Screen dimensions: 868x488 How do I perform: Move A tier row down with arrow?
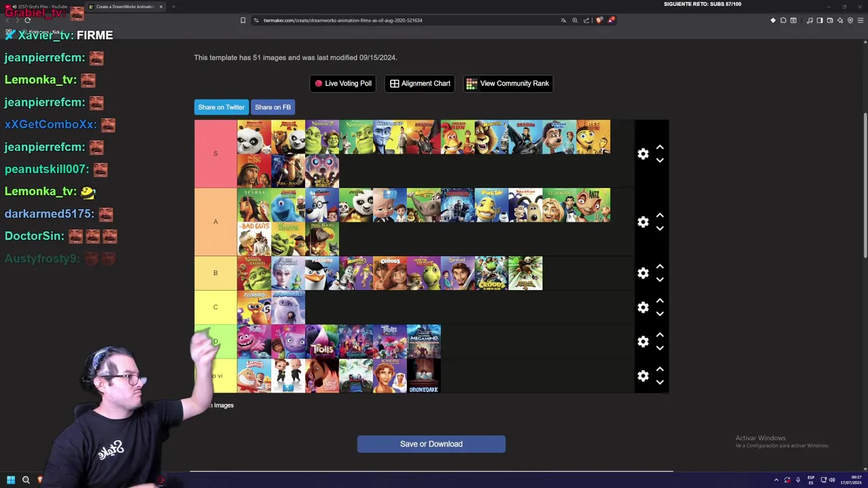(x=660, y=228)
